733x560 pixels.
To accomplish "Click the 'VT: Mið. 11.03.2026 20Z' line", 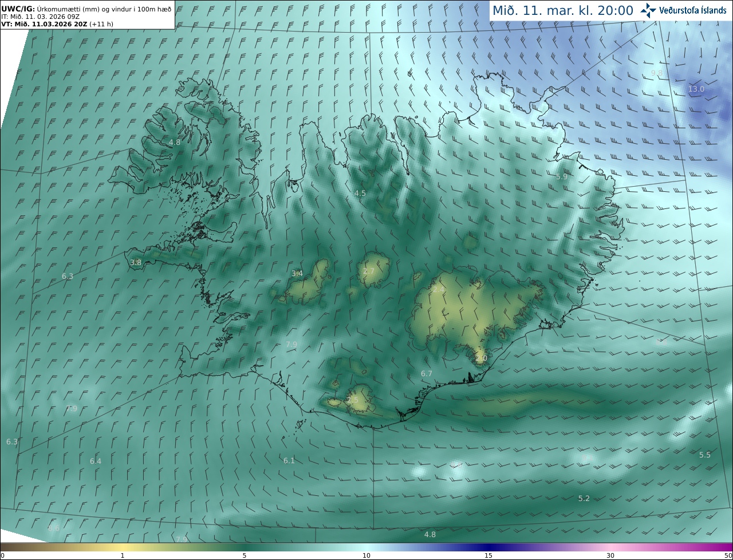I will click(x=57, y=24).
